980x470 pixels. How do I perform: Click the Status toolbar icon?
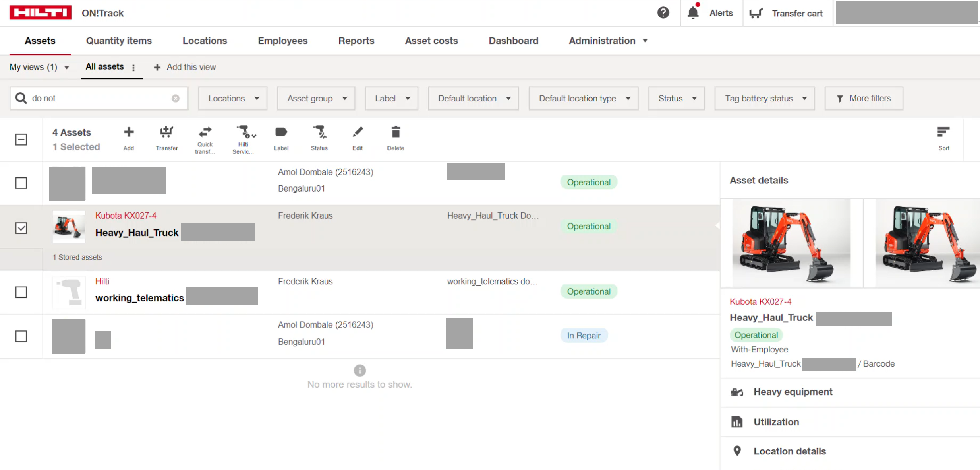click(x=319, y=132)
